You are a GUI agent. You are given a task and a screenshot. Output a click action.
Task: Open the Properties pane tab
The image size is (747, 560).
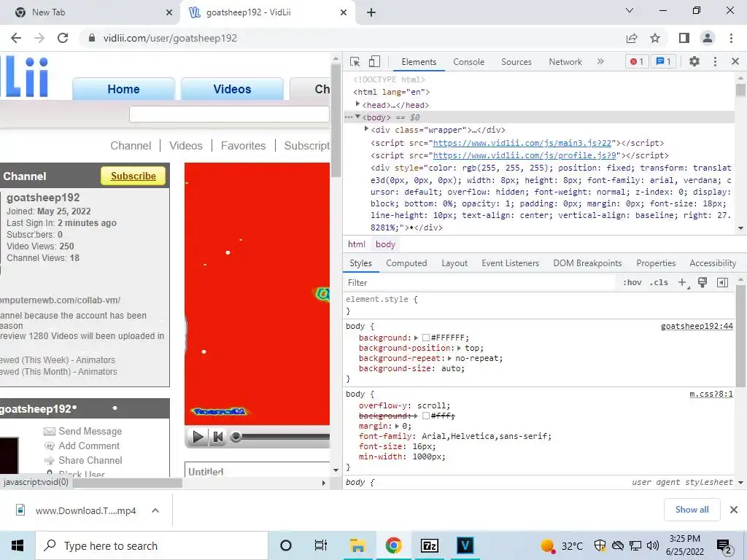click(656, 263)
